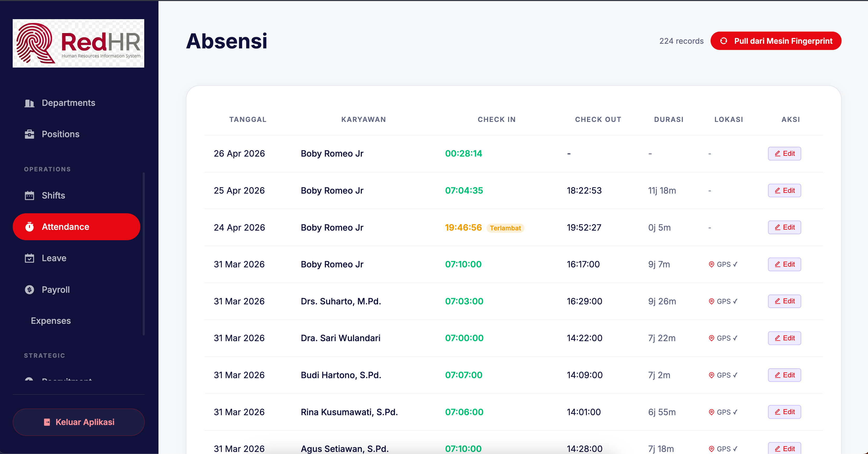Click the CHECK IN column header

[x=496, y=120]
